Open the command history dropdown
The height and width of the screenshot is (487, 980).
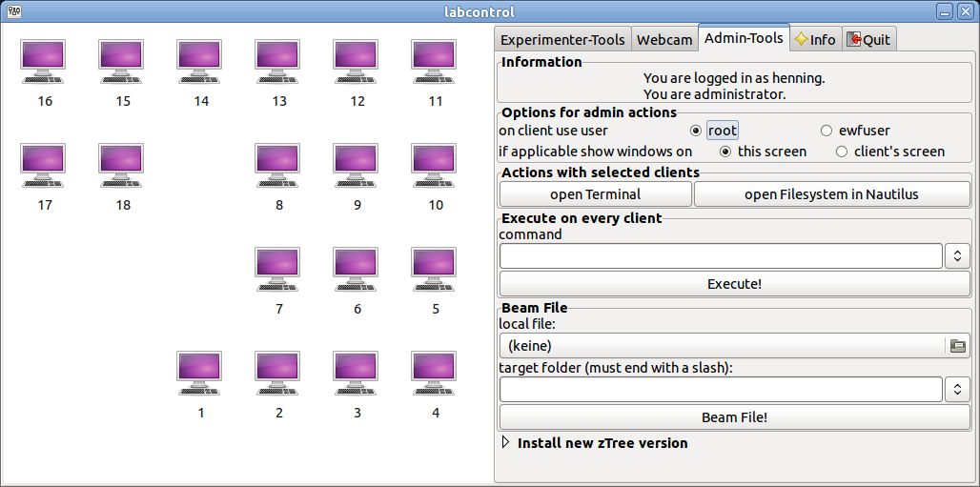point(957,256)
